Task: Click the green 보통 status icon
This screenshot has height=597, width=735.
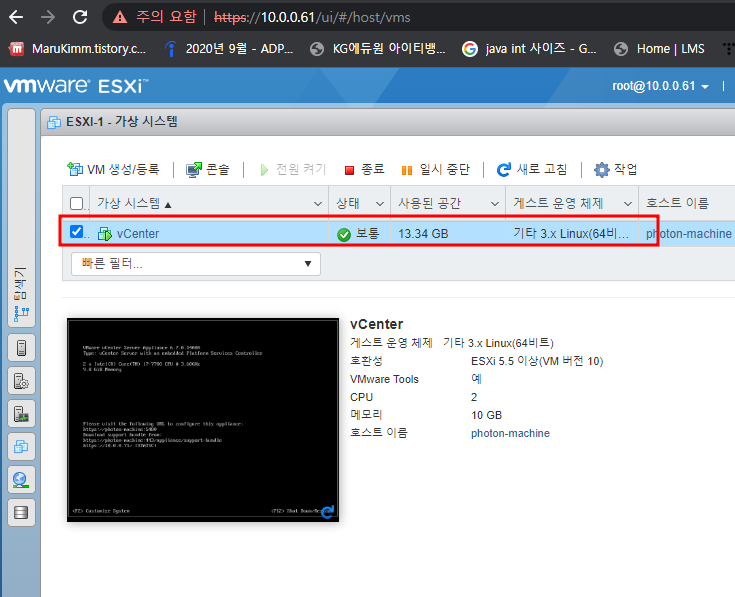Action: 344,234
